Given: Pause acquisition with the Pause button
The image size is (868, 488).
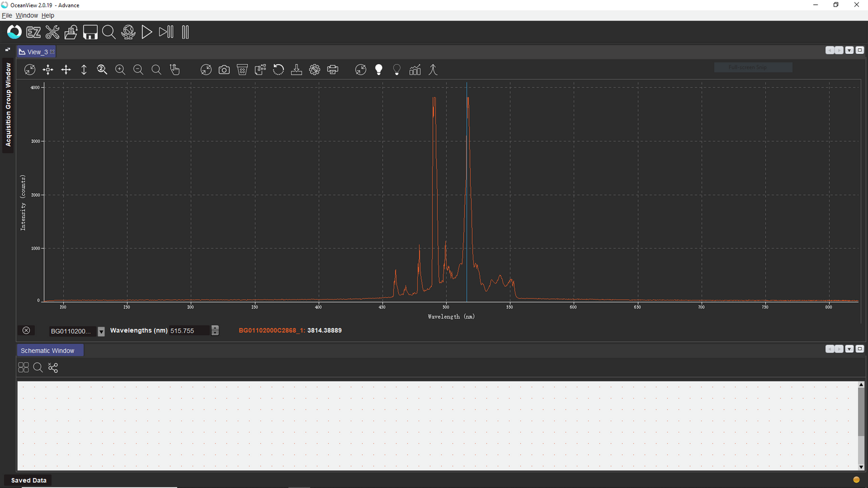Looking at the screenshot, I should coord(186,32).
